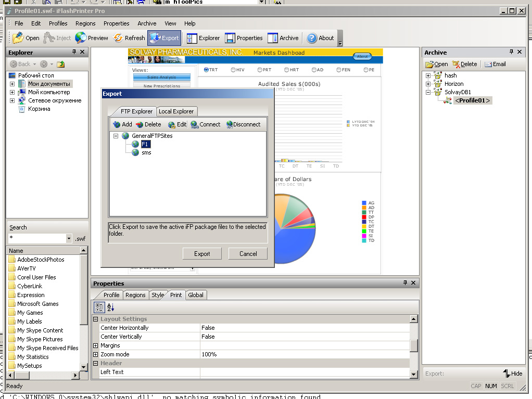Click the About button in dashboard
The height and width of the screenshot is (399, 532).
362,56
